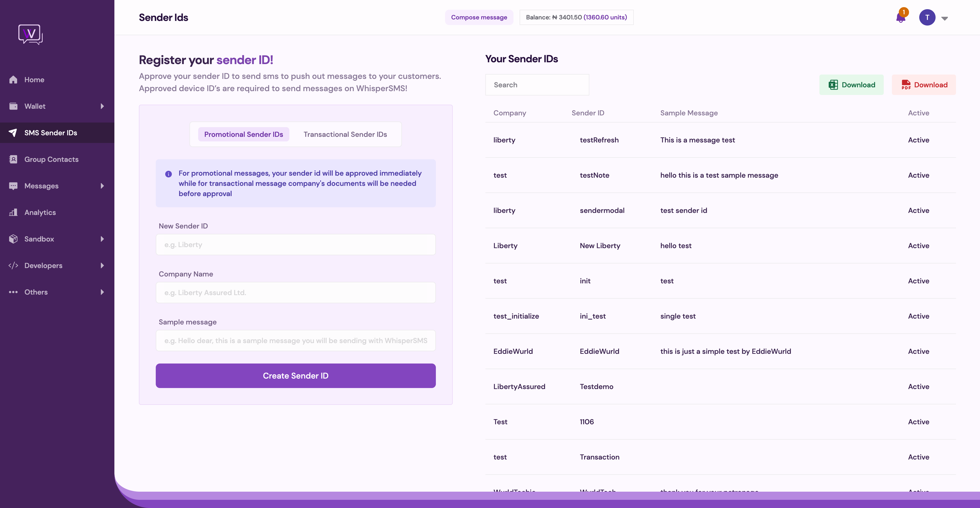Click the Group Contacts address book icon

13,159
